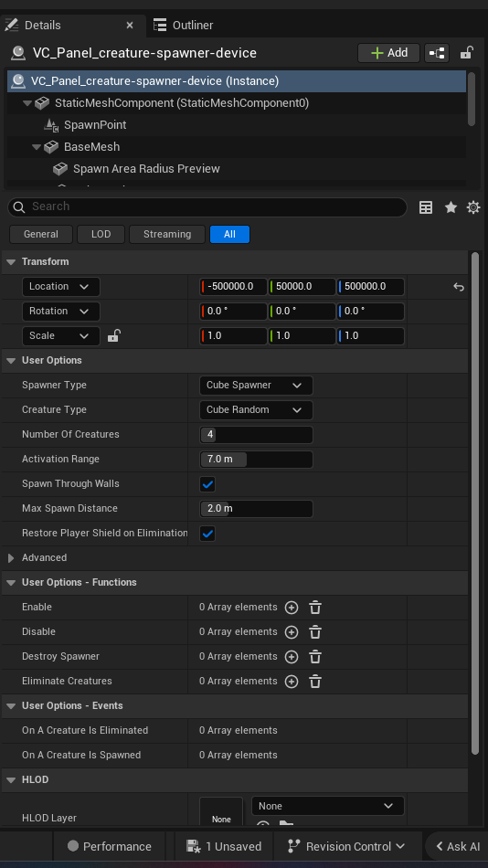Image resolution: width=488 pixels, height=868 pixels.
Task: Open the Ask AI panel
Action: point(458,846)
